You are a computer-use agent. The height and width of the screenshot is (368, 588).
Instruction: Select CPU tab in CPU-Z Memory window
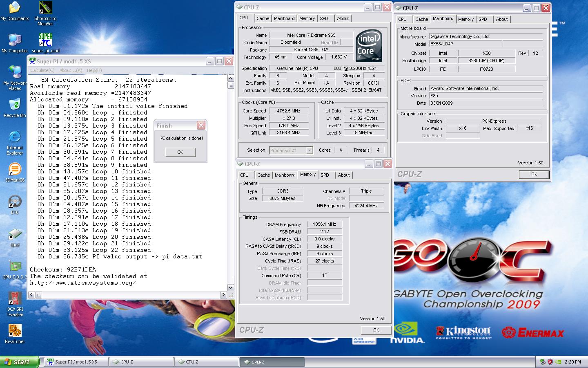pos(244,175)
